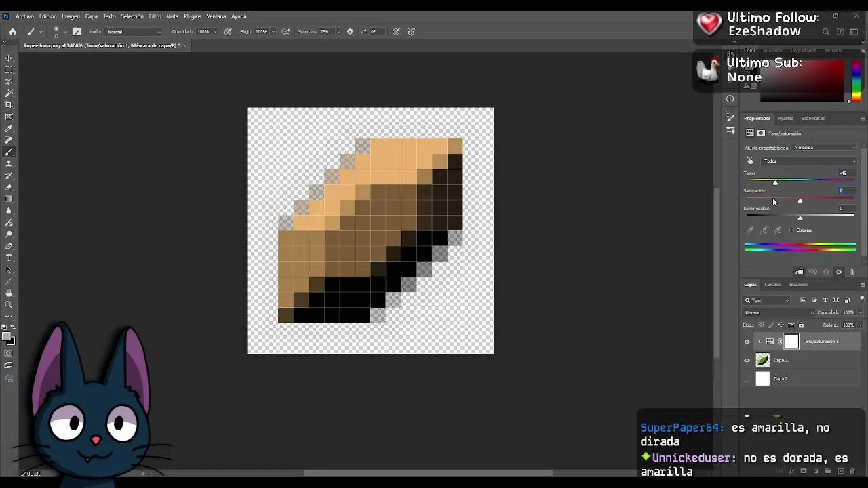This screenshot has height=488, width=868.
Task: Select the Pen tool
Action: 9,246
